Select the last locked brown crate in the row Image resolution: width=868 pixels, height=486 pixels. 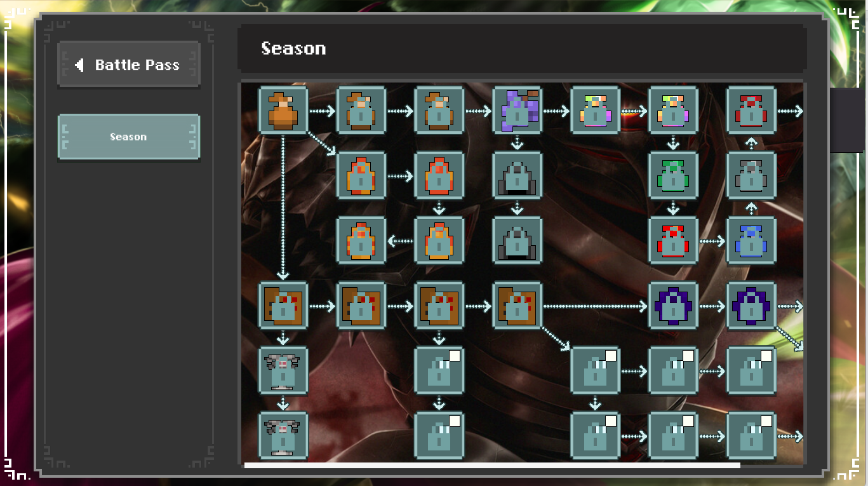[x=517, y=306]
